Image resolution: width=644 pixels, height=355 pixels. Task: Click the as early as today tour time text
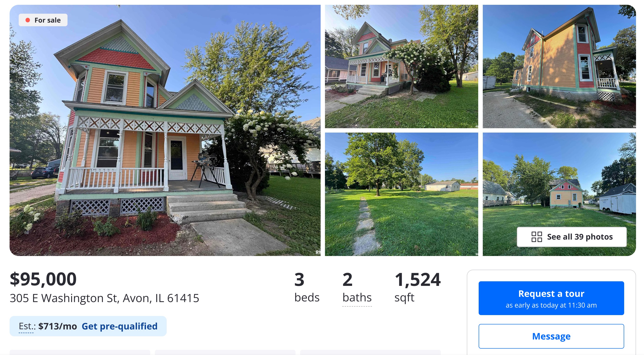pos(551,305)
